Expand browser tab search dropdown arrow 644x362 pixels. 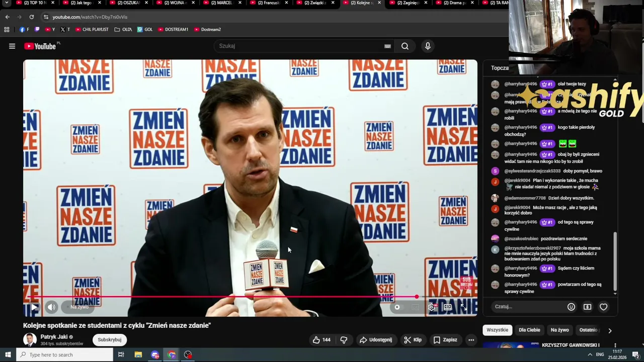tap(6, 3)
